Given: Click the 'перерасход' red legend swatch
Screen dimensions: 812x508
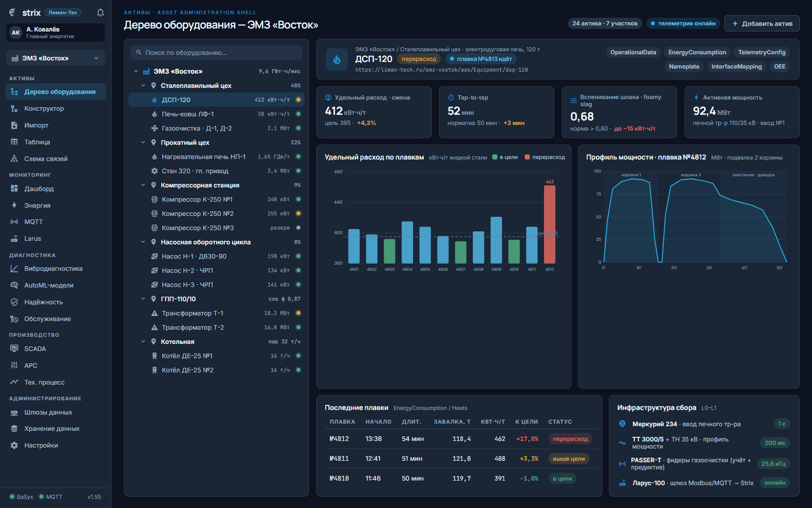Looking at the screenshot, I should [527, 157].
